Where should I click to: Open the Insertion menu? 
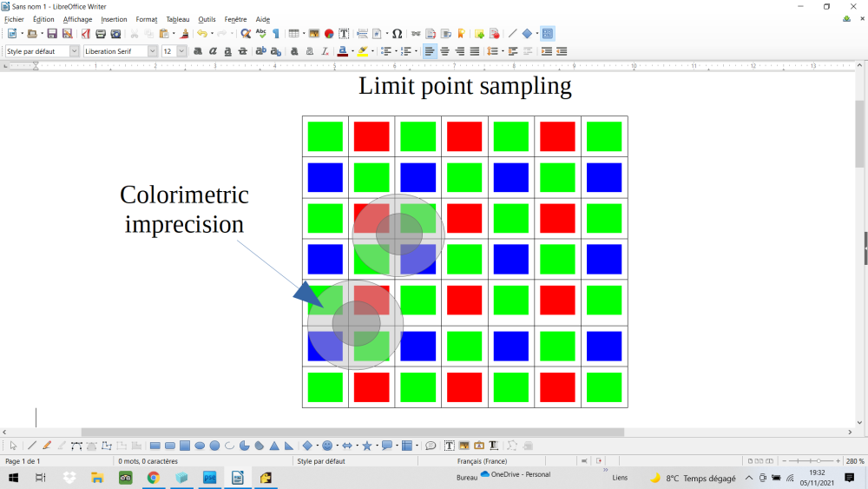coord(114,19)
